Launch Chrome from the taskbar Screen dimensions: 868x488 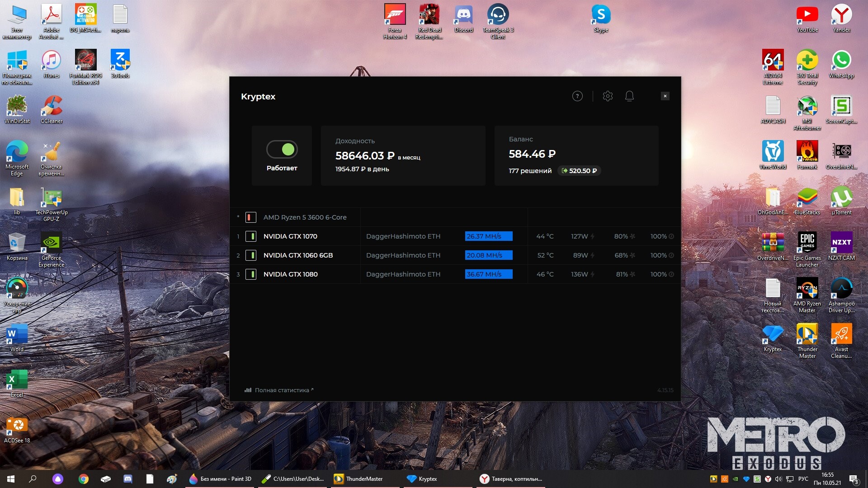[83, 479]
